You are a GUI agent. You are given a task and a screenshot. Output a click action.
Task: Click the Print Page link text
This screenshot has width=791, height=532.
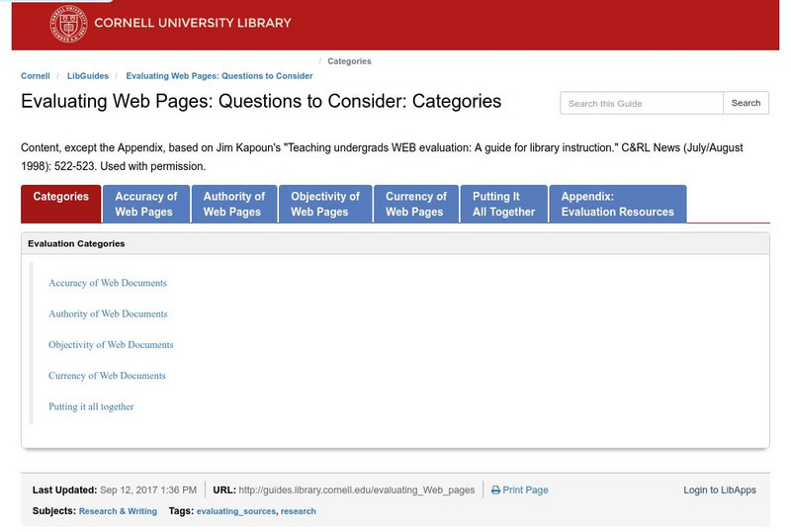[525, 490]
